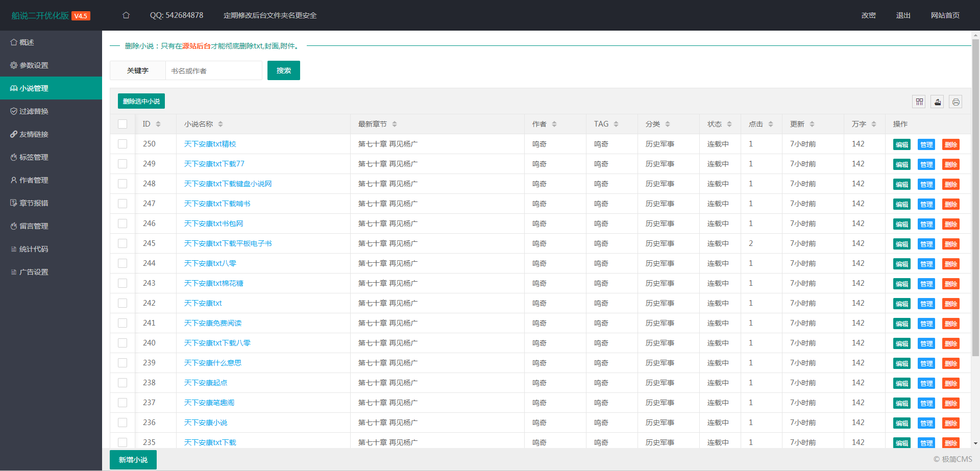980x471 pixels.
Task: Sort by 最新章节 column arrows
Action: point(395,124)
